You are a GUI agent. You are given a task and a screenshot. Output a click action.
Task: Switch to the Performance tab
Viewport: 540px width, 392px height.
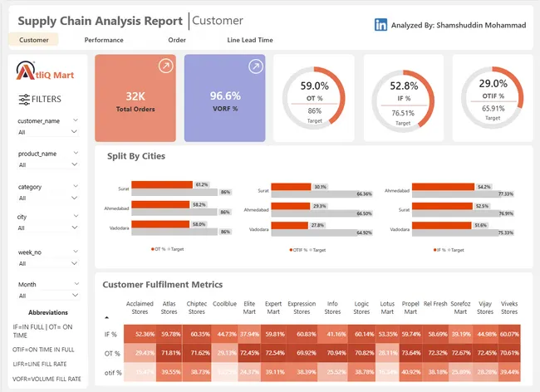click(104, 40)
